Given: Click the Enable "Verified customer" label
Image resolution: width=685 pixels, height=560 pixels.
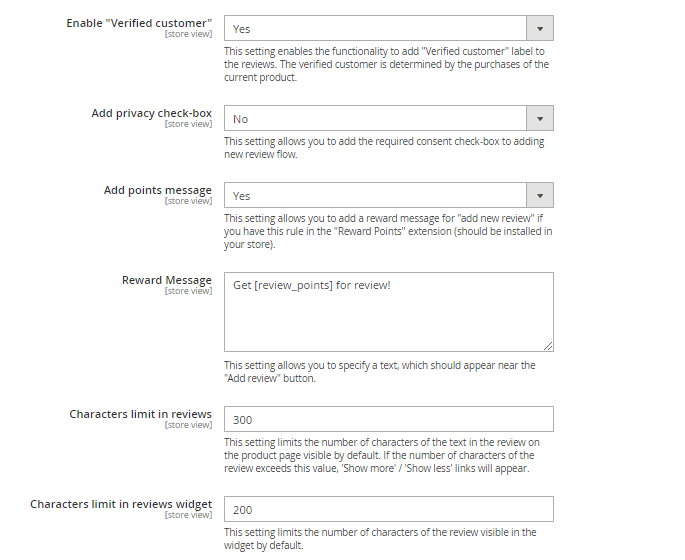Looking at the screenshot, I should (139, 22).
